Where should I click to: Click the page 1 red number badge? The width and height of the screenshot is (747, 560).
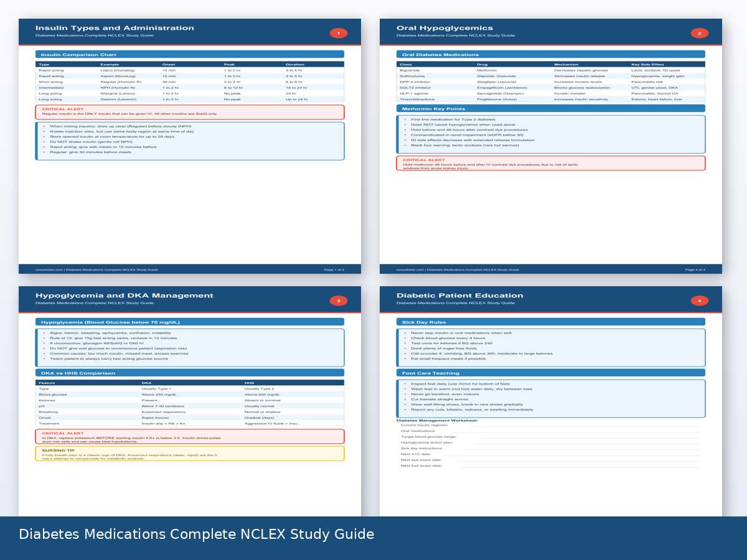click(x=338, y=33)
